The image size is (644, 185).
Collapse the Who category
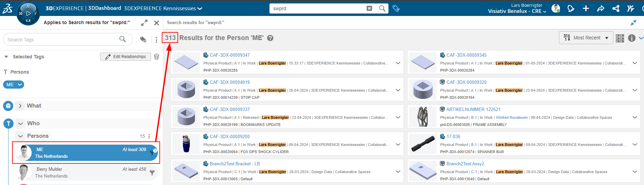(x=20, y=124)
